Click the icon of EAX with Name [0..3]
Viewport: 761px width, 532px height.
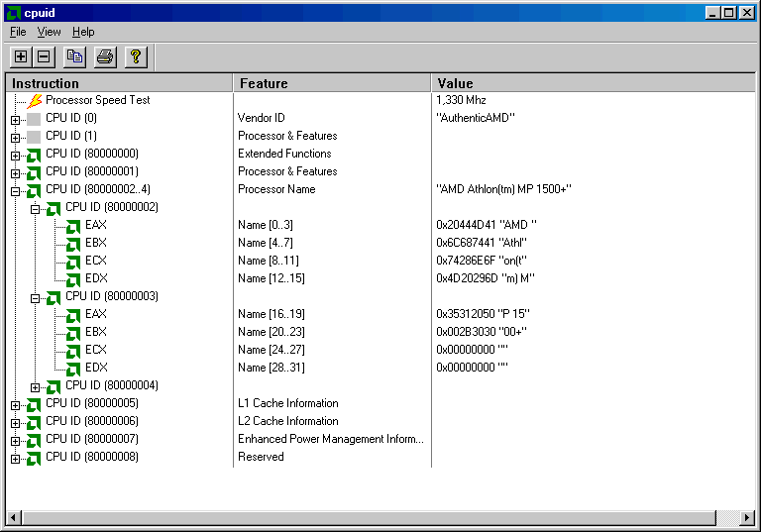73,227
